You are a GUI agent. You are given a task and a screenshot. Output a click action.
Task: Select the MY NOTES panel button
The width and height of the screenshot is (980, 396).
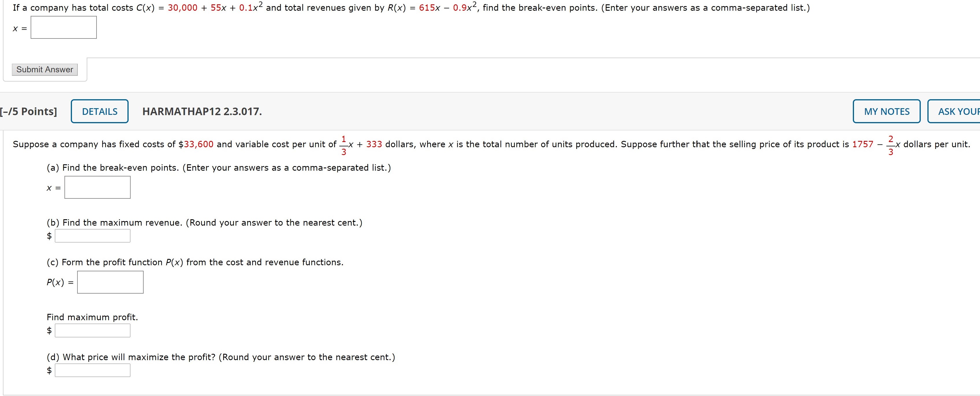(886, 111)
